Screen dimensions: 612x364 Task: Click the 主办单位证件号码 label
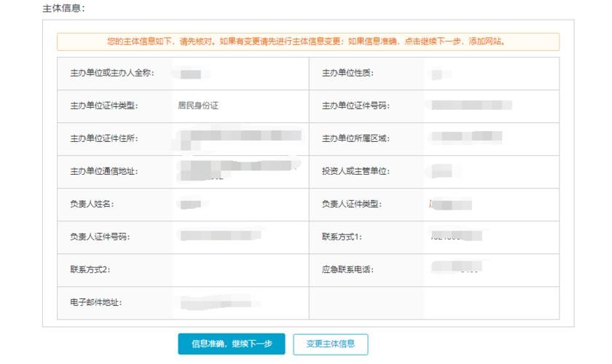tap(356, 106)
